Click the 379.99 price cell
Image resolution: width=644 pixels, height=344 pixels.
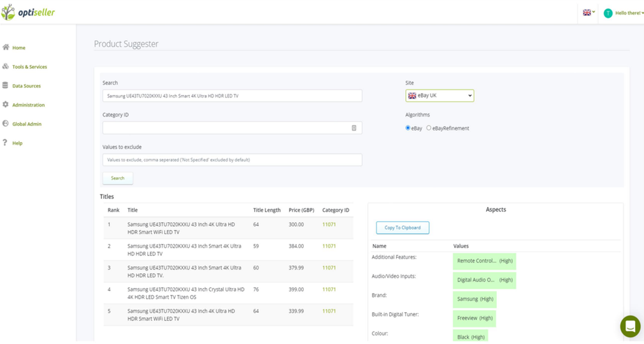pos(296,268)
